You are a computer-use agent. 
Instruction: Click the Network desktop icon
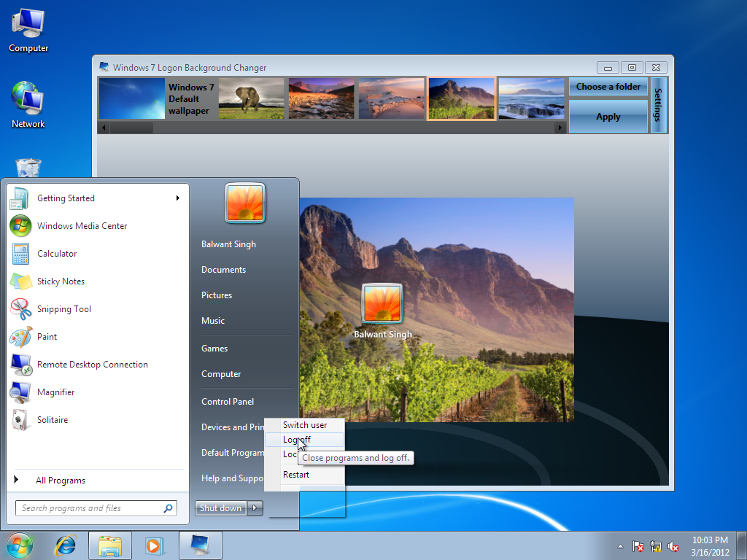coord(28,105)
